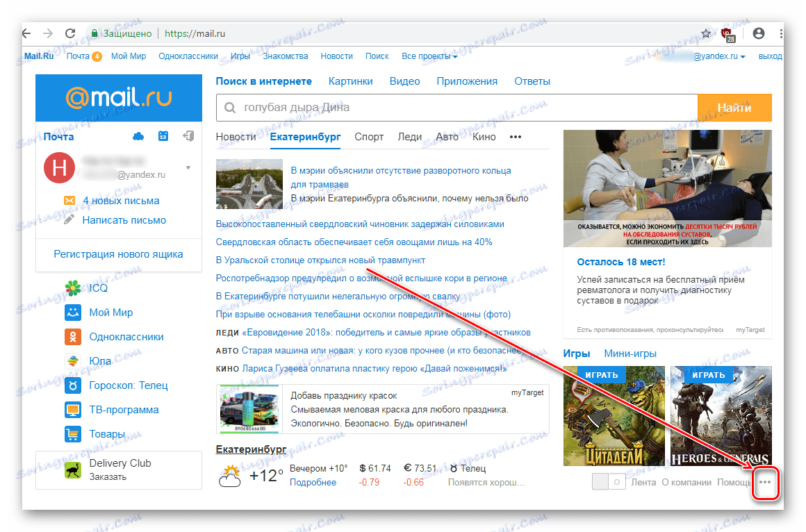806x532 pixels.
Task: Open the browser profile avatar icon
Action: point(758,33)
